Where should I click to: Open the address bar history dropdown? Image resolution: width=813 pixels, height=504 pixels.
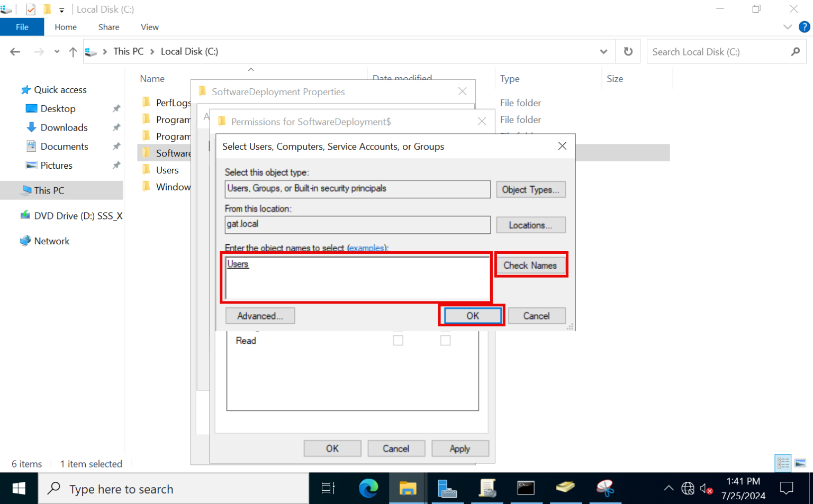click(x=603, y=51)
